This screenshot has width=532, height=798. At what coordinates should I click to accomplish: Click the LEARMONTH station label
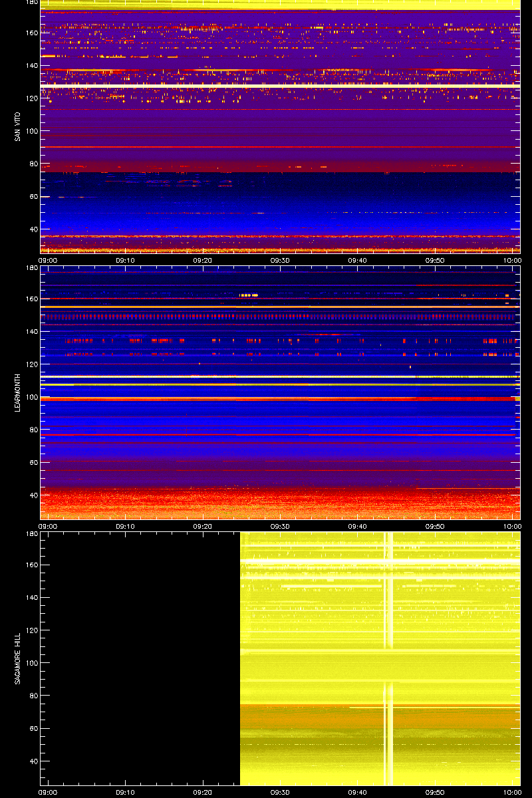point(17,393)
